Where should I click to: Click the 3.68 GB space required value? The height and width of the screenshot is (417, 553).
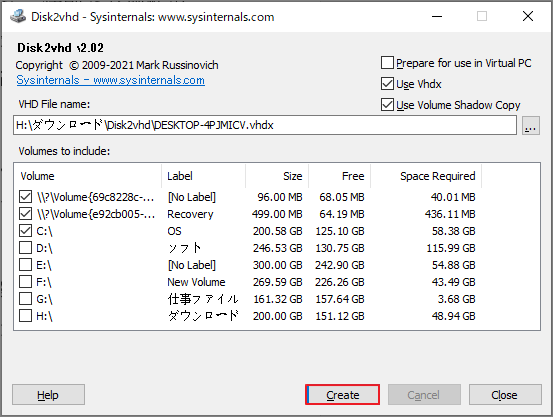coord(457,299)
